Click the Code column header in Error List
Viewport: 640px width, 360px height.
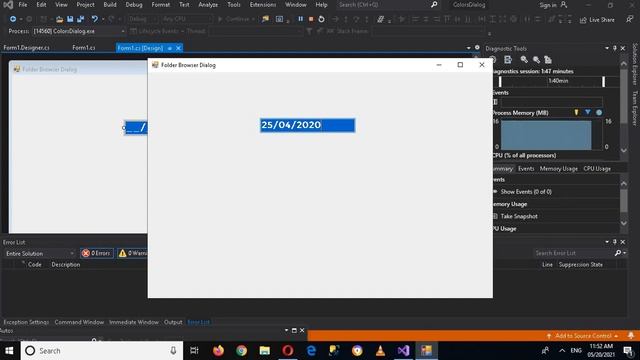35,264
